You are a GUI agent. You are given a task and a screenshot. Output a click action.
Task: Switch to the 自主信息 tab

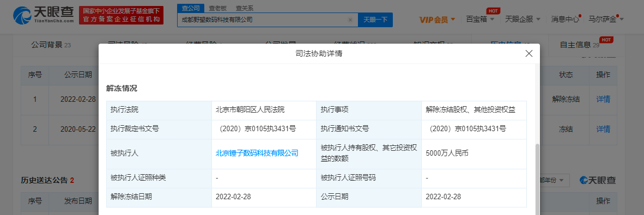[579, 45]
